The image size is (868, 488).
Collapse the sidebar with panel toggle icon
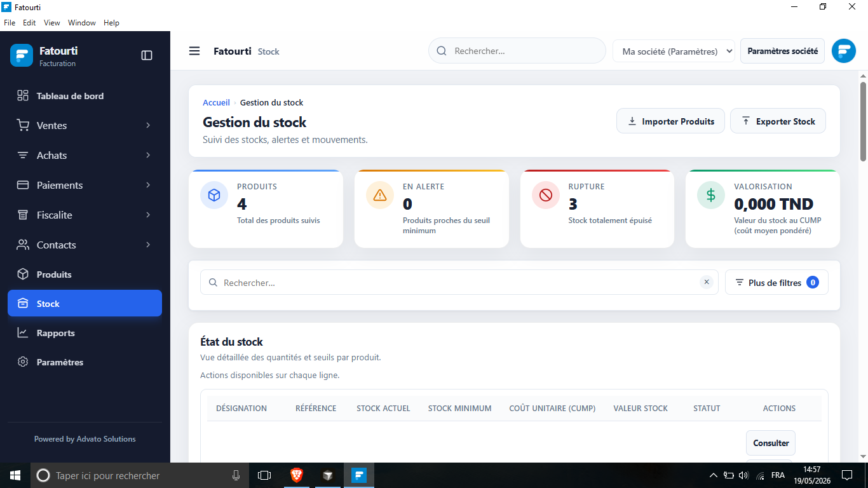pyautogui.click(x=147, y=55)
